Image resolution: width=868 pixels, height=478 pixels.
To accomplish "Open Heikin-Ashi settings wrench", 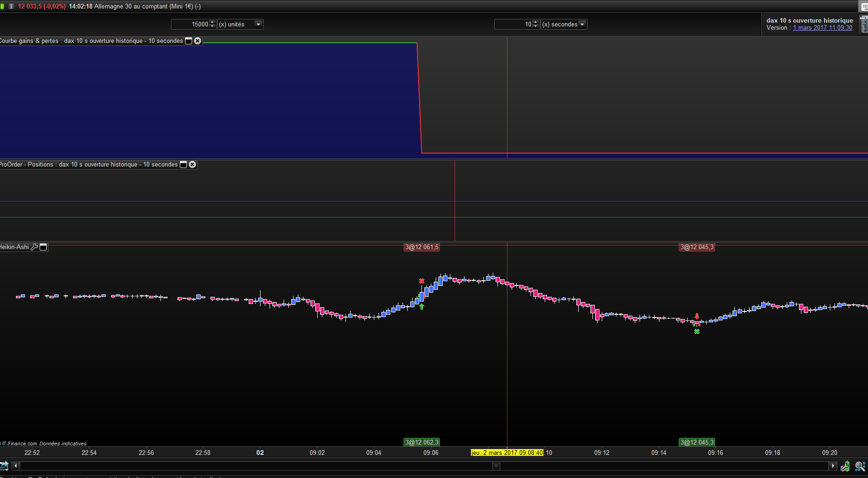I will click(34, 247).
